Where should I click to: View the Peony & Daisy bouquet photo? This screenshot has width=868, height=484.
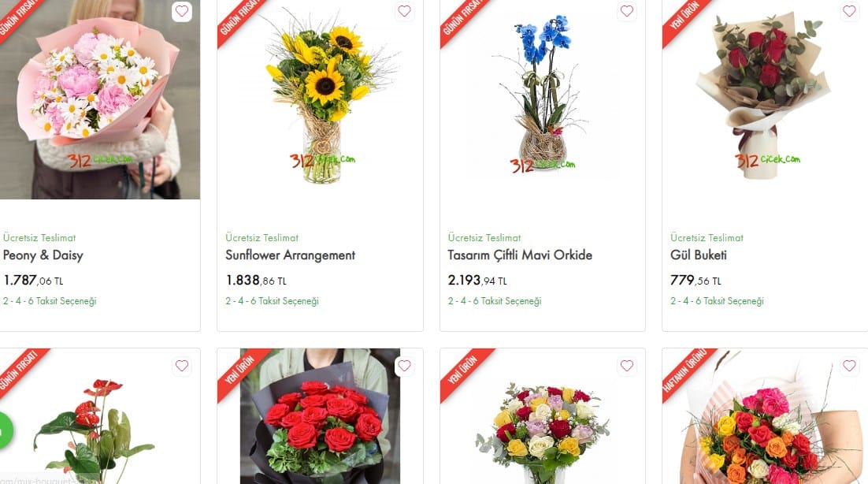click(100, 99)
